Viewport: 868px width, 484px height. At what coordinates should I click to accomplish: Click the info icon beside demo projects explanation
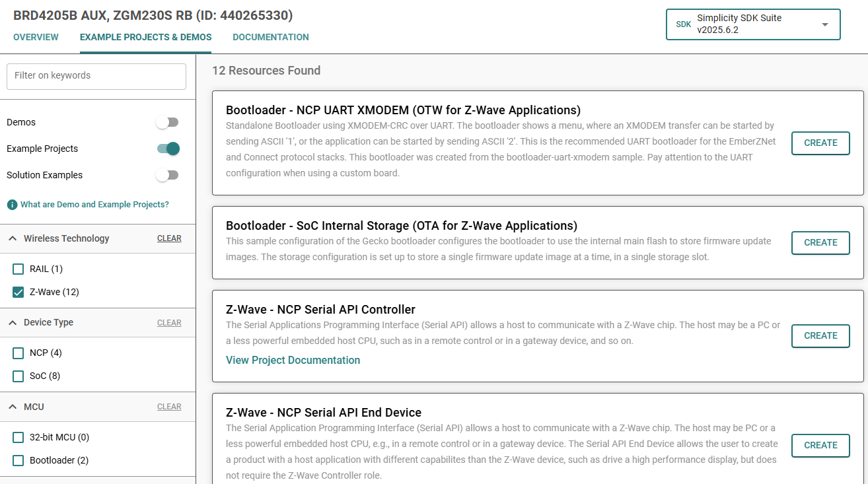(12, 204)
